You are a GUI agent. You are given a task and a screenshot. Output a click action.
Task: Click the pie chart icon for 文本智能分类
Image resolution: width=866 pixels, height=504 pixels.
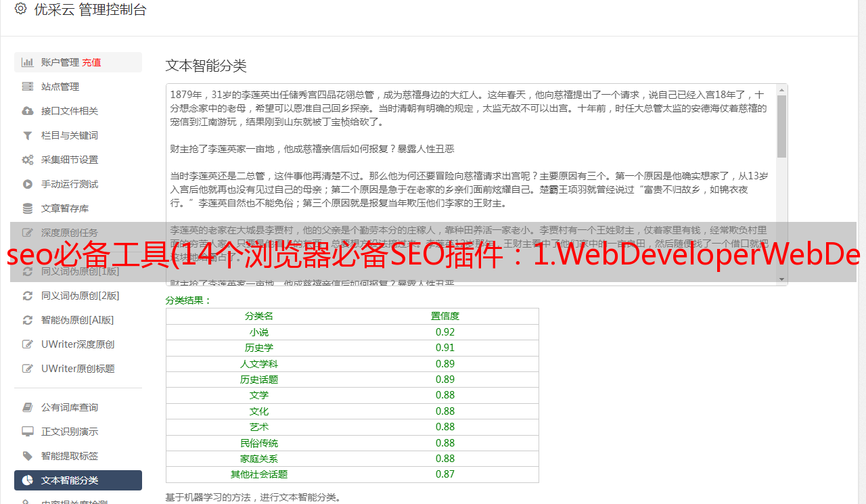pyautogui.click(x=28, y=480)
